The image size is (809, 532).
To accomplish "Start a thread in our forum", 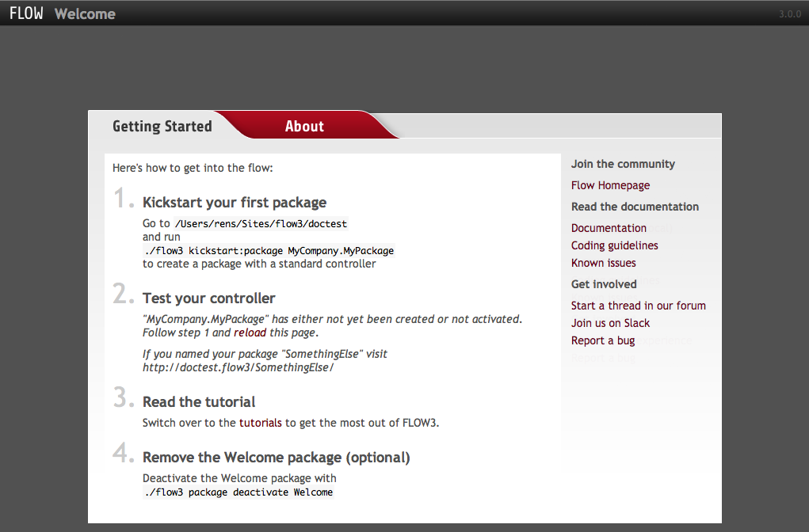I will 639,305.
